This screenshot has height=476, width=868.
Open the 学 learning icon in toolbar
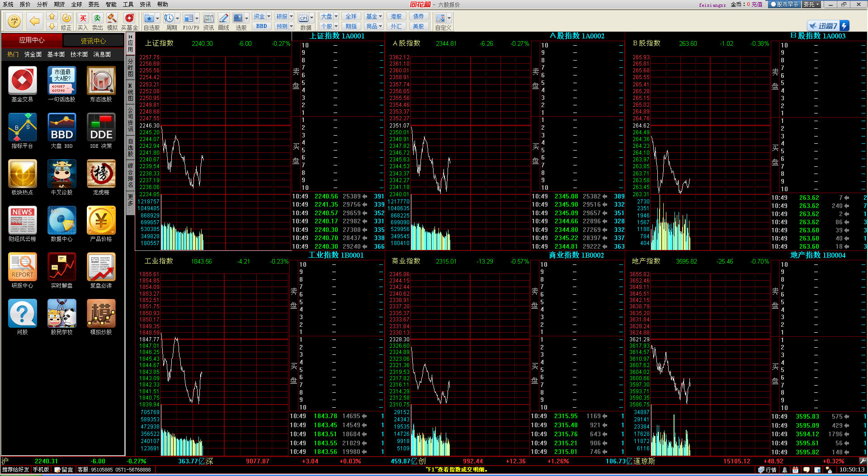(x=14, y=21)
